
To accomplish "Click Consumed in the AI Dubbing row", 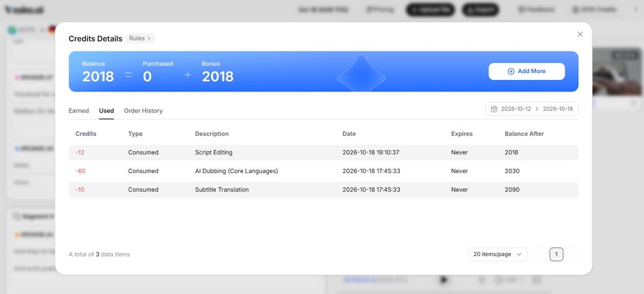I will 143,171.
